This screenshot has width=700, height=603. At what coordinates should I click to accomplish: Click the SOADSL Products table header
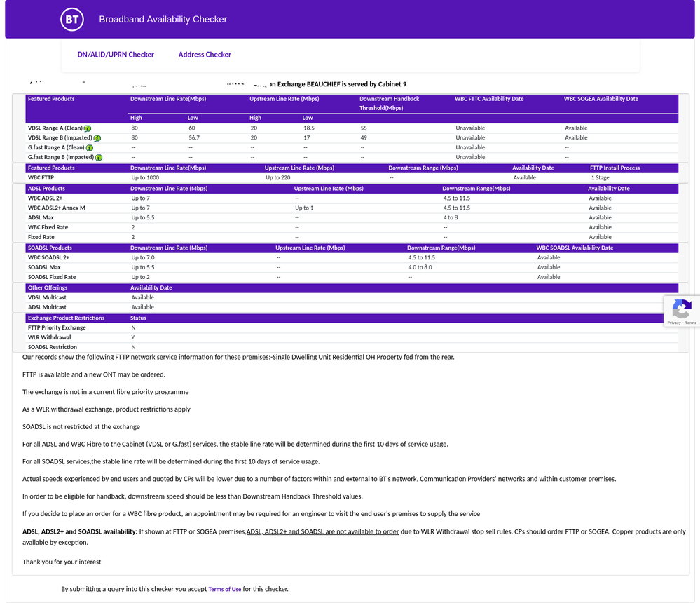[50, 248]
